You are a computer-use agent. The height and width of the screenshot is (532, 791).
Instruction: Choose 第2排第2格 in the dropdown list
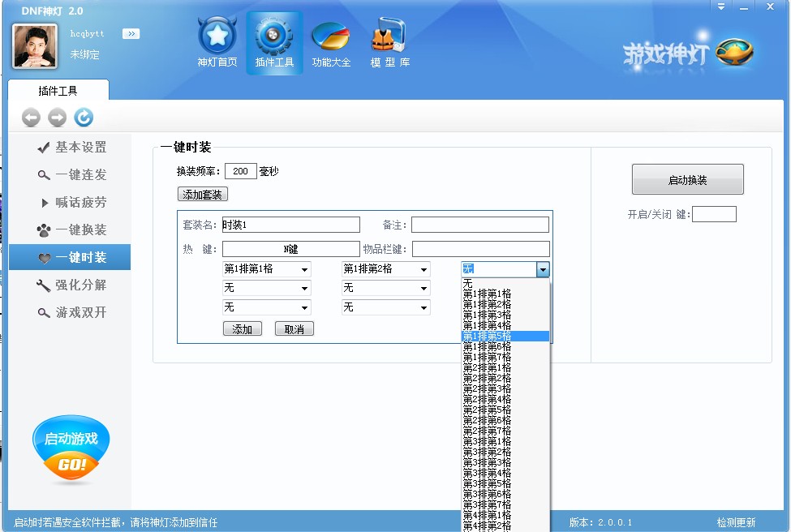[505, 378]
